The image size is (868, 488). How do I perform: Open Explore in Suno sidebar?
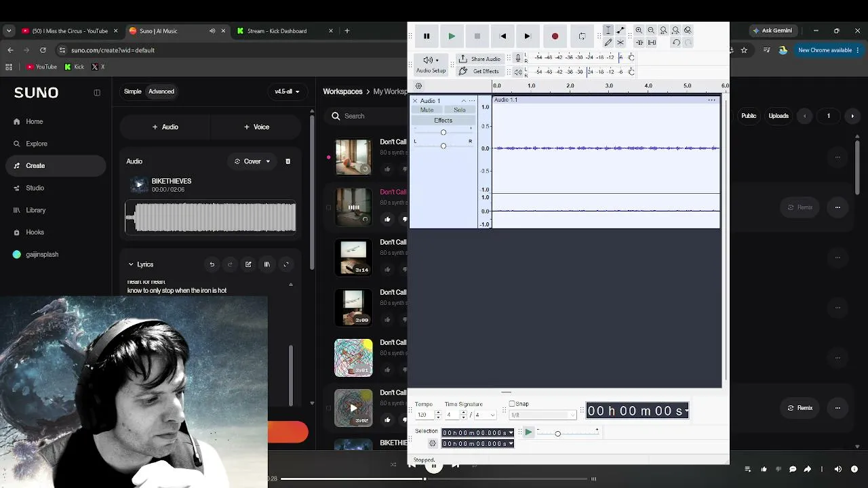[x=37, y=144]
